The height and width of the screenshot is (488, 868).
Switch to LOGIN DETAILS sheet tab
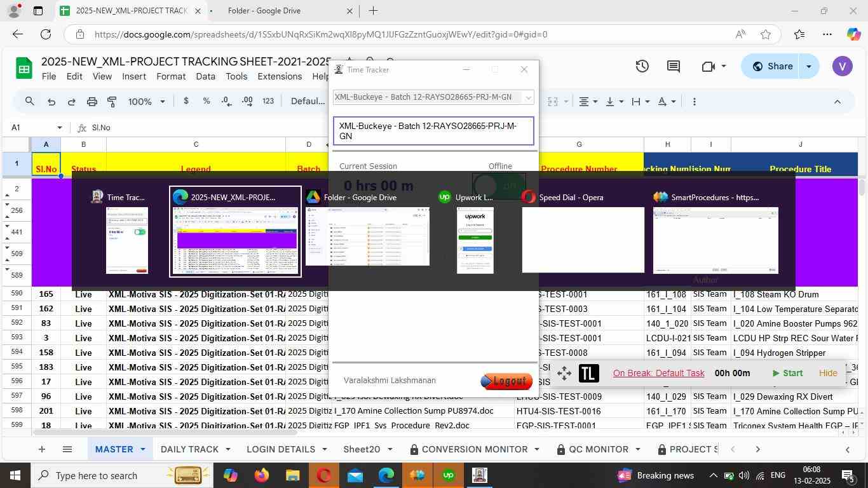[x=280, y=449]
